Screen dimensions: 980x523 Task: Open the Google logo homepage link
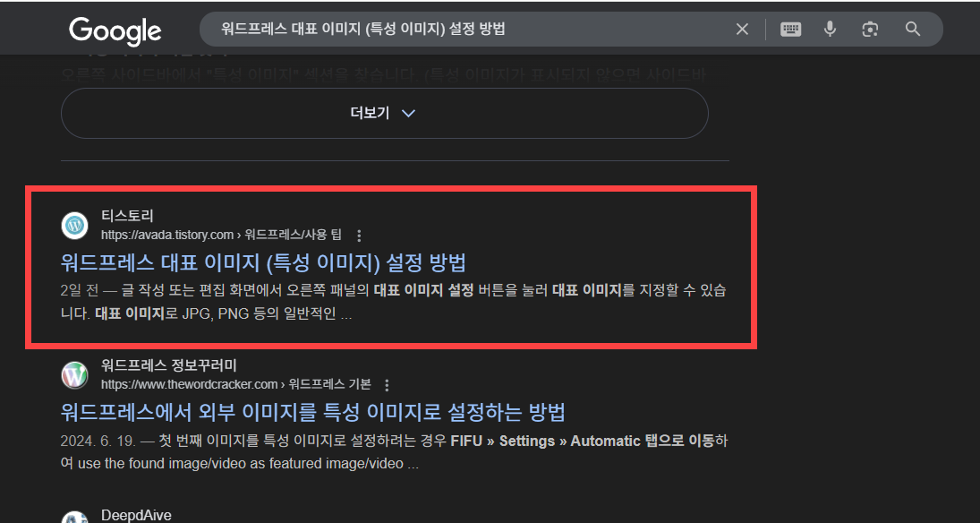(115, 30)
